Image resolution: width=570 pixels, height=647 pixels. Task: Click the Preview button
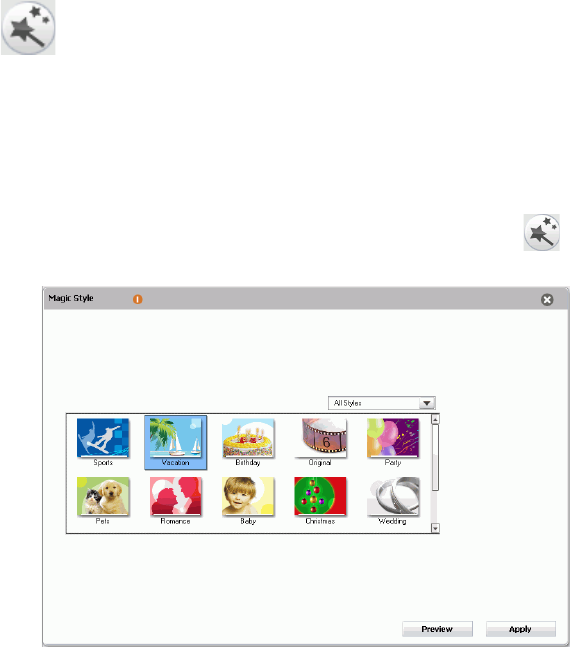click(x=437, y=629)
